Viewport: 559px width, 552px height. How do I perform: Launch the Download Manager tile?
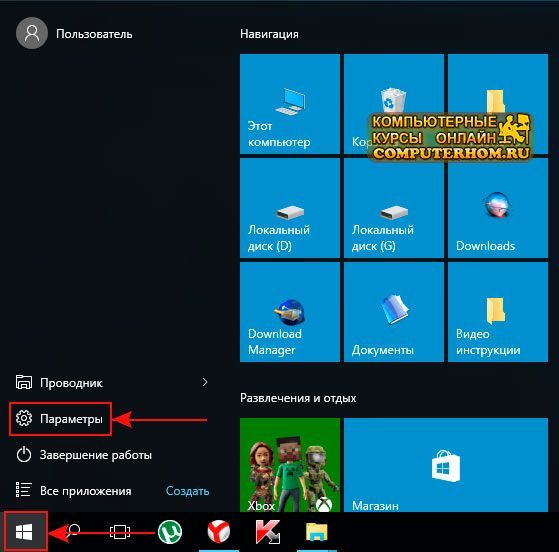point(289,312)
